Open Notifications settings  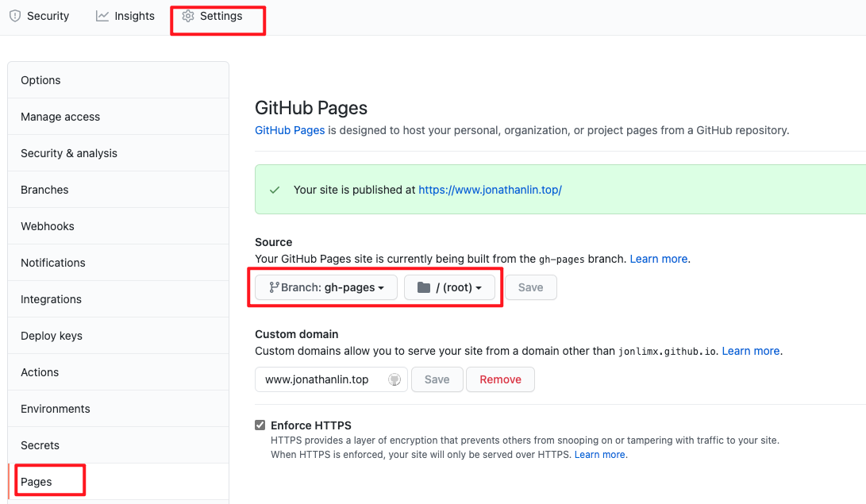118,262
